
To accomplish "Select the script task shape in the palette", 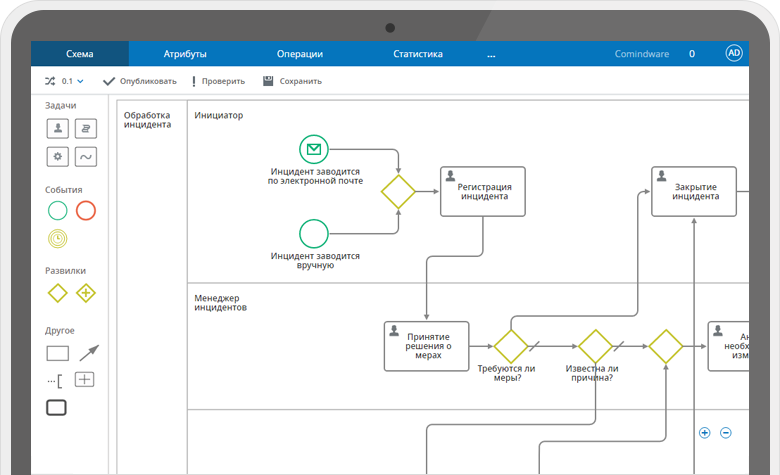I will pyautogui.click(x=86, y=128).
